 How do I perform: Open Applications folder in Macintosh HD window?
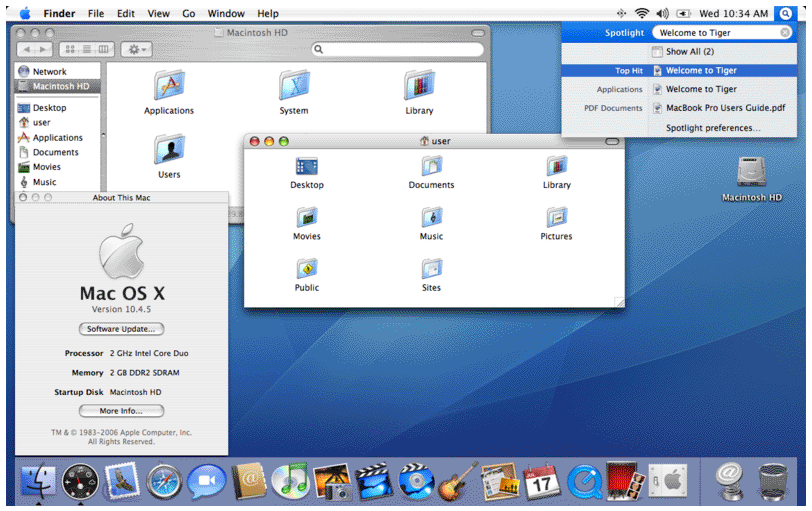tap(169, 92)
